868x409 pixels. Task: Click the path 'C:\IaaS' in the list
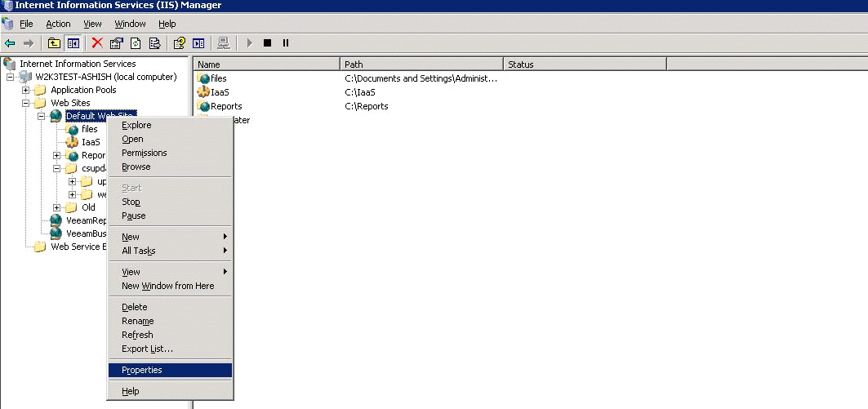pos(360,92)
